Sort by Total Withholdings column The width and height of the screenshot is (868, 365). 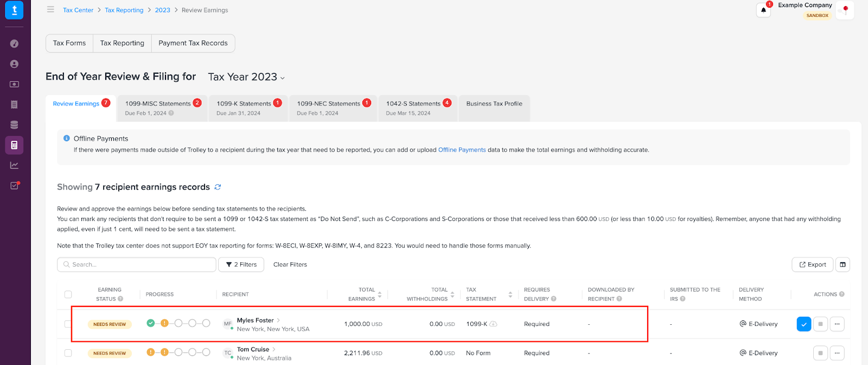(452, 294)
